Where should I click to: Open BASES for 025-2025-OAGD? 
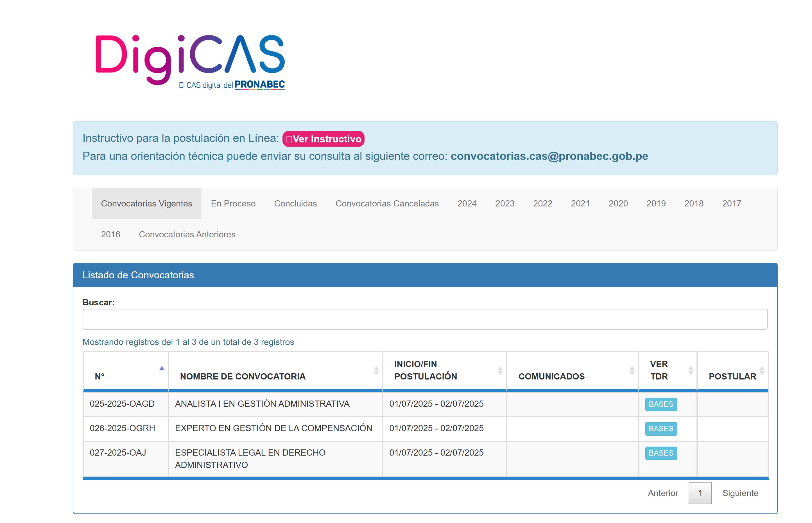pos(661,404)
